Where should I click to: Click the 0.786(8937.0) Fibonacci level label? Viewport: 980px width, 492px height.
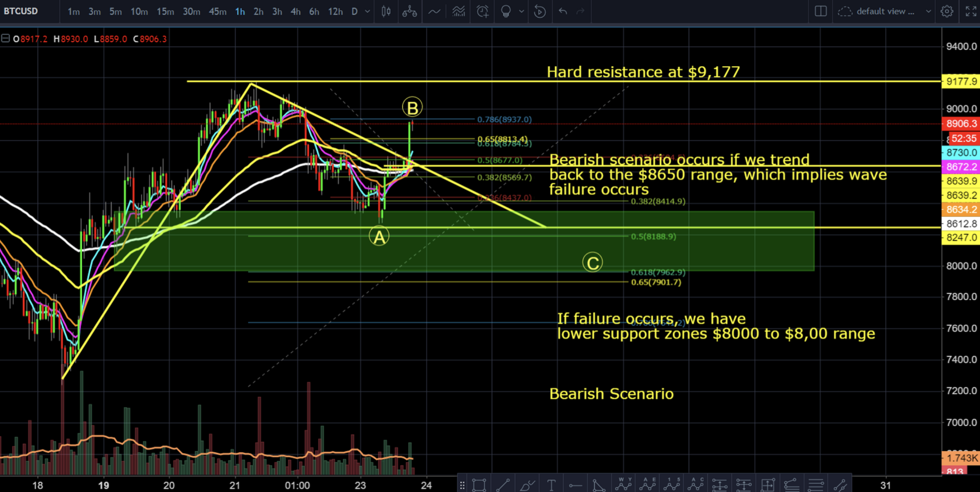click(x=505, y=119)
